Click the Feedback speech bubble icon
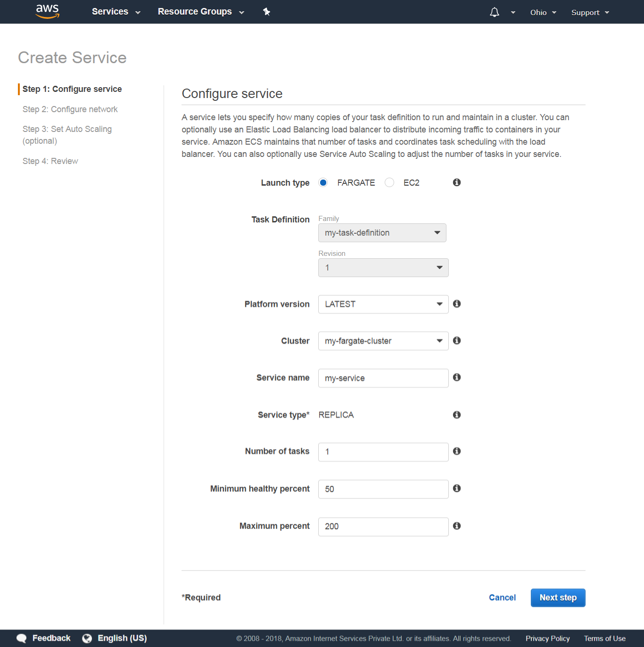 click(22, 639)
